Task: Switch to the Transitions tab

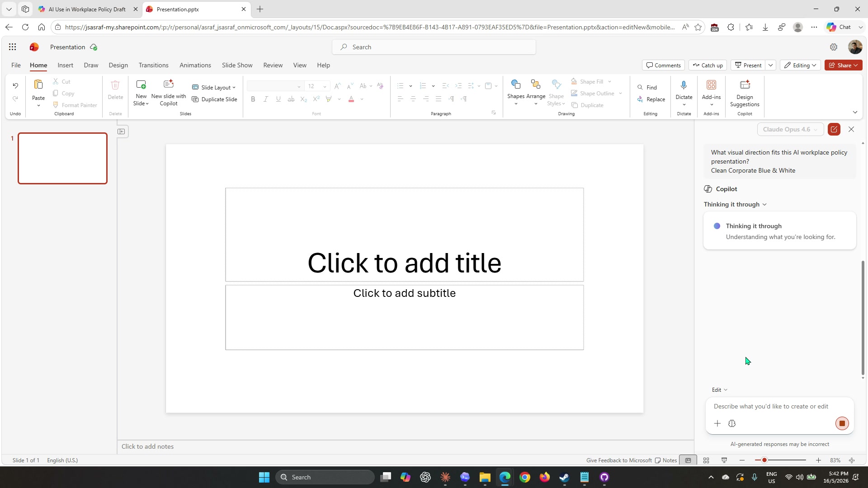Action: click(153, 66)
